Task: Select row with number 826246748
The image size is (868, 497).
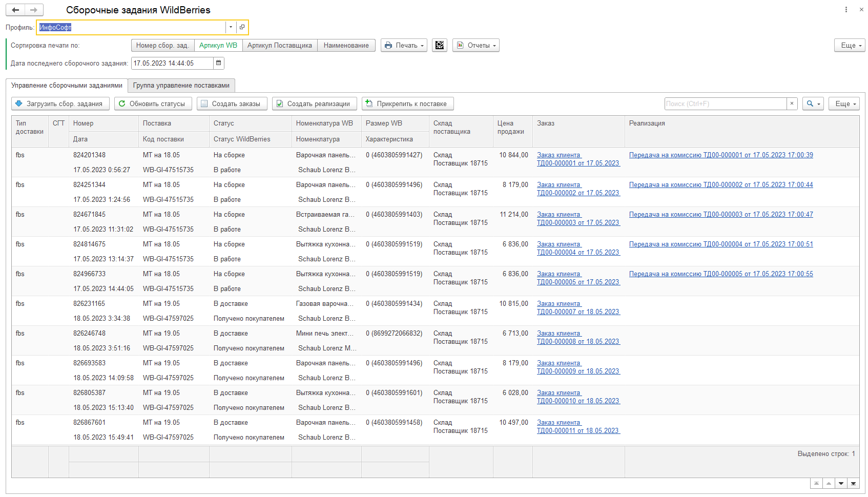Action: click(x=435, y=341)
